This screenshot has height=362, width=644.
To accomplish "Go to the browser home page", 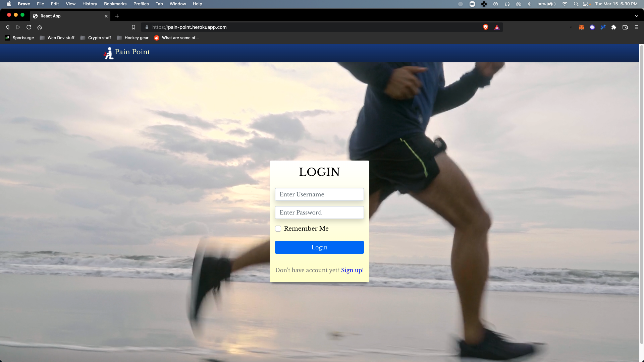I will pos(40,27).
